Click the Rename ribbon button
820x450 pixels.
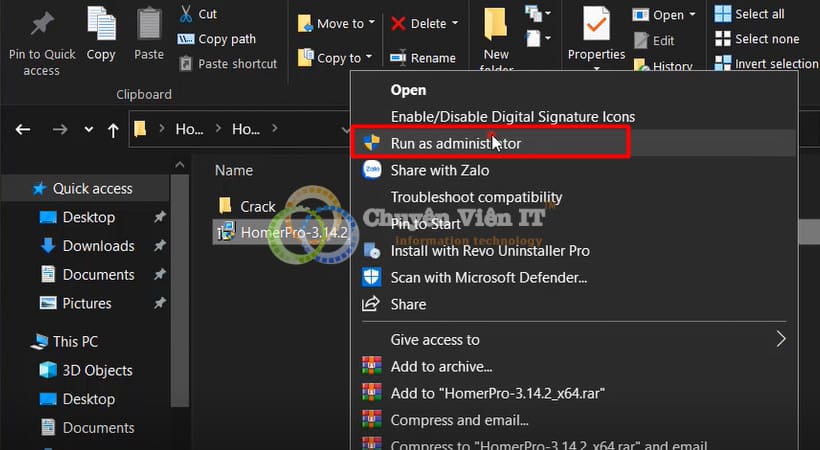[x=423, y=58]
